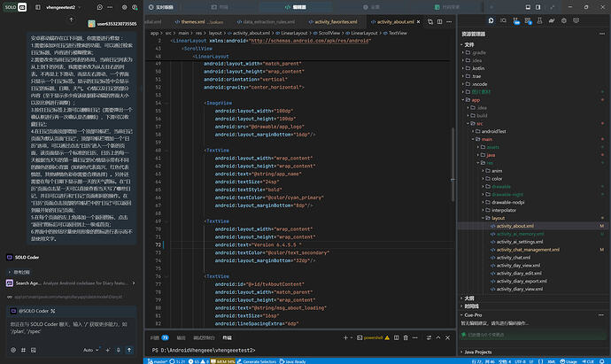Open the Auto model dropdown
Image resolution: width=611 pixels, height=364 pixels.
point(91,350)
